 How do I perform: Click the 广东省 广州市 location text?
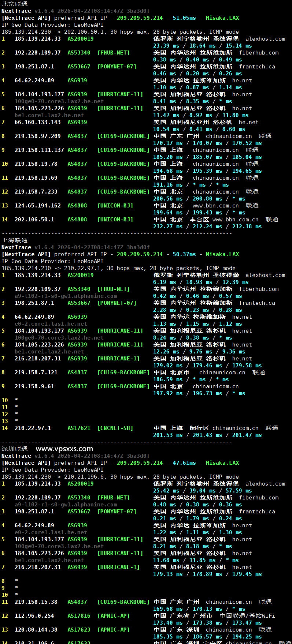(191, 615)
